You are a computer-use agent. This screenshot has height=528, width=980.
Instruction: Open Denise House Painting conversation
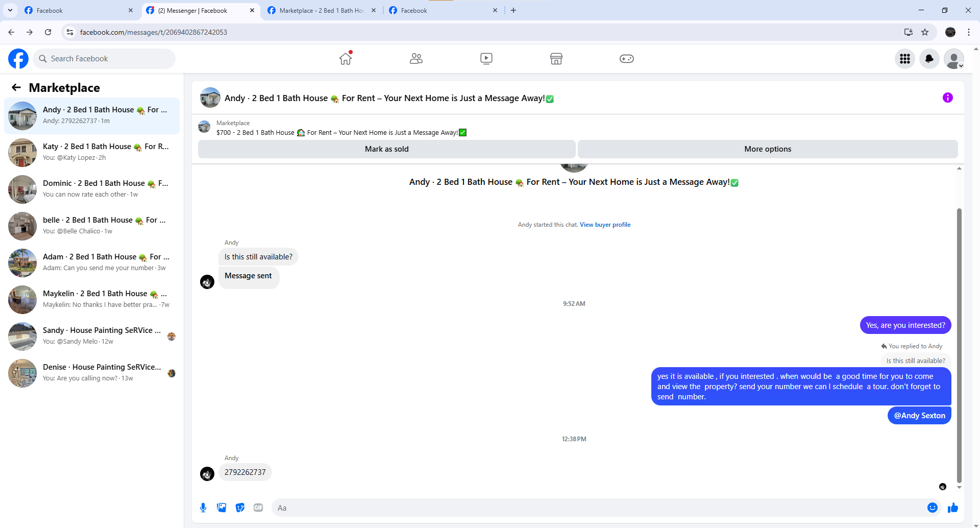[92, 373]
